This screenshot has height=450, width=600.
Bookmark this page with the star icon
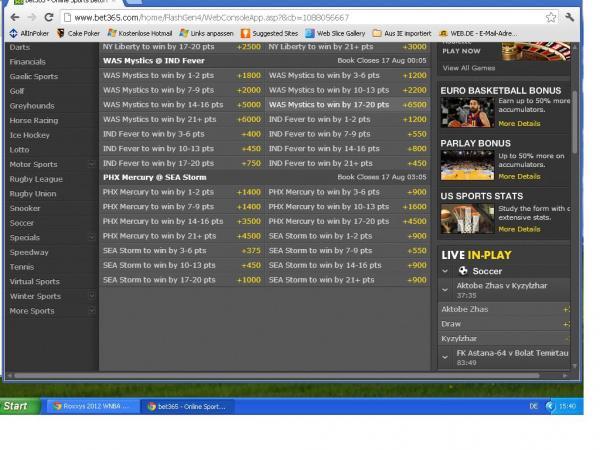click(551, 18)
